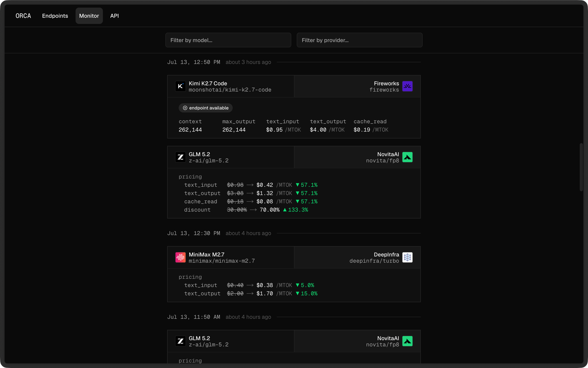The width and height of the screenshot is (588, 368).
Task: Click the minimax/minimax-m2.7 model ID
Action: pyautogui.click(x=222, y=261)
